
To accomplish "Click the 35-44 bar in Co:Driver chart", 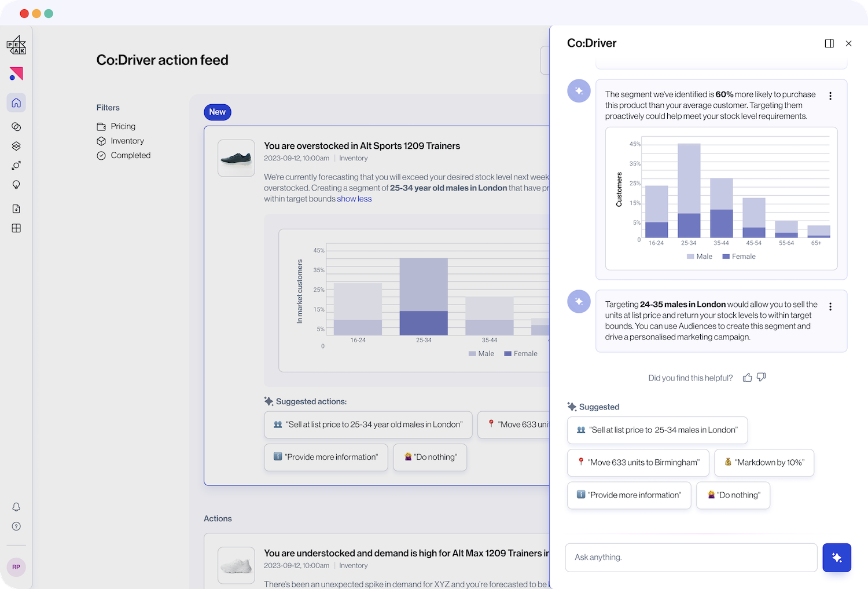I will pos(722,208).
